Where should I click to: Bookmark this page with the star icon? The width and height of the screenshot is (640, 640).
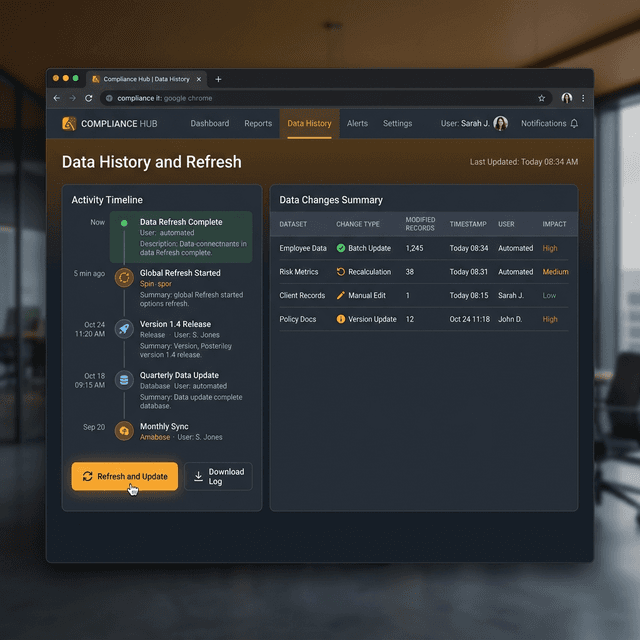tap(541, 98)
